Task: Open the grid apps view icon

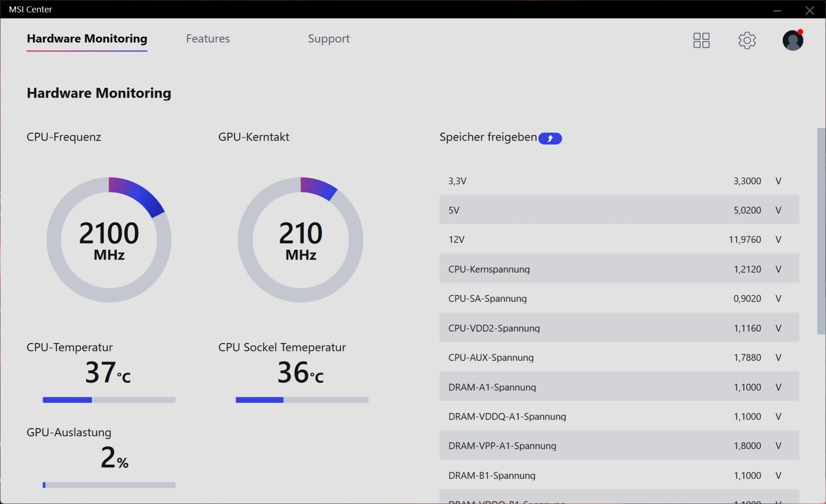Action: (x=701, y=40)
